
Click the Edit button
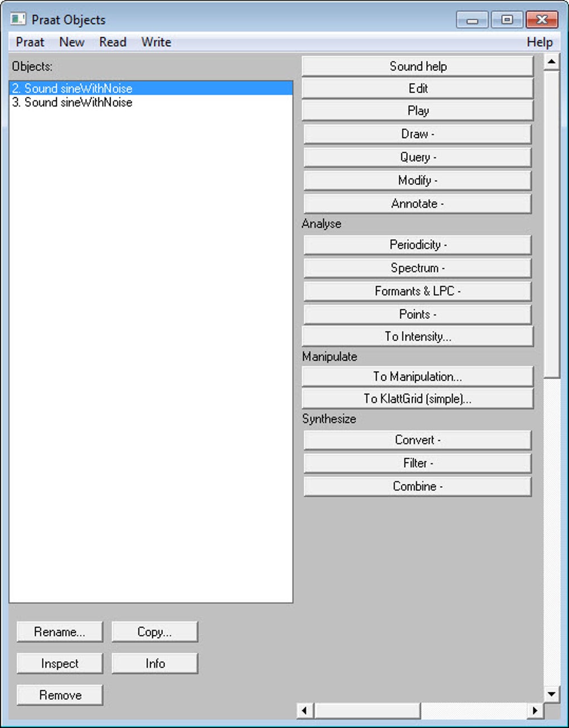(418, 89)
